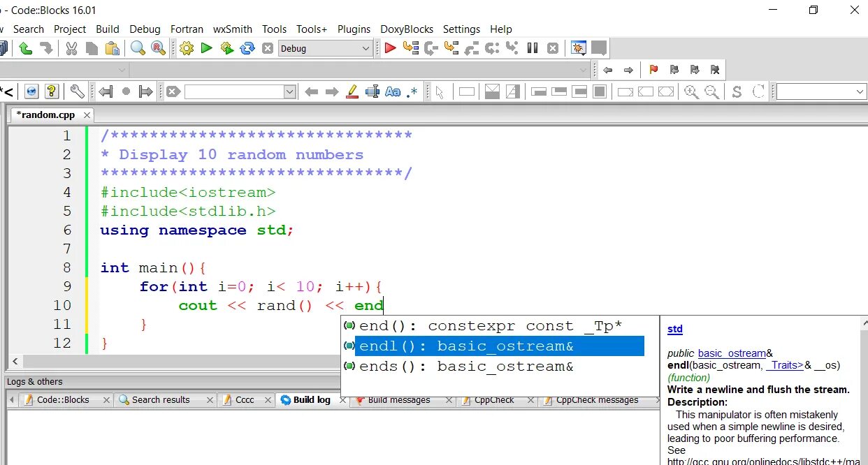
Task: Click the blue globe icon beside help
Action: coord(31,91)
